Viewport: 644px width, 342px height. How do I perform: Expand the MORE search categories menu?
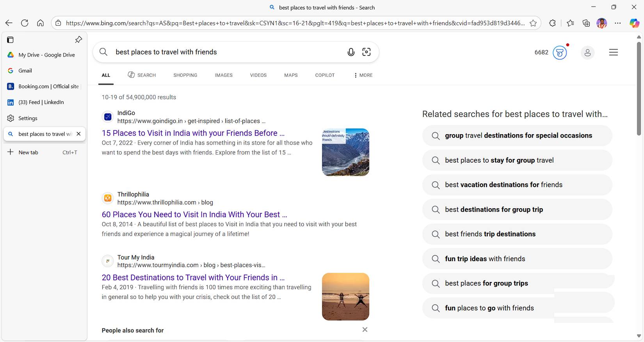click(x=363, y=75)
